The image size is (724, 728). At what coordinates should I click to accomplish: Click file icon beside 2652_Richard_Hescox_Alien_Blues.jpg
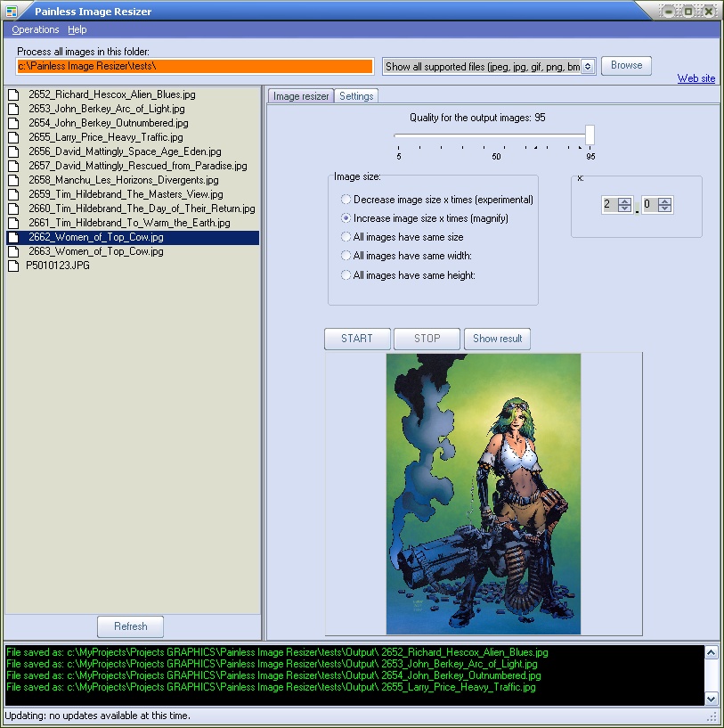[14, 95]
